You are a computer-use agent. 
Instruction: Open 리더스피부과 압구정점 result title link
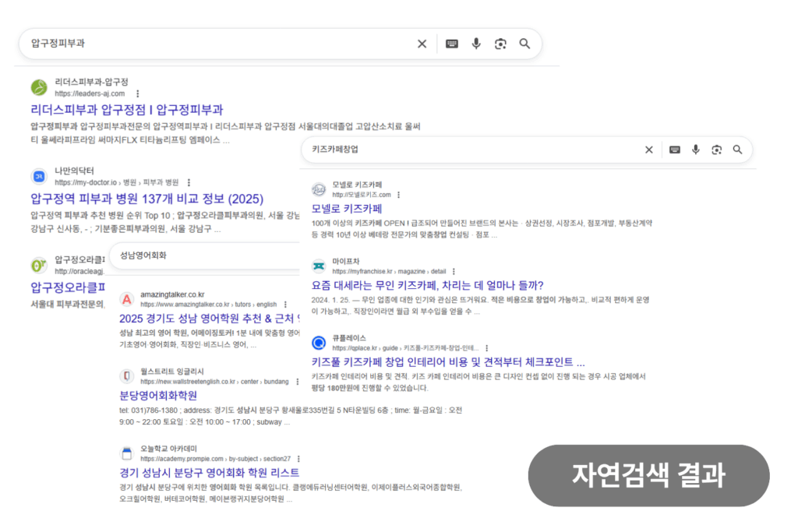pyautogui.click(x=127, y=109)
